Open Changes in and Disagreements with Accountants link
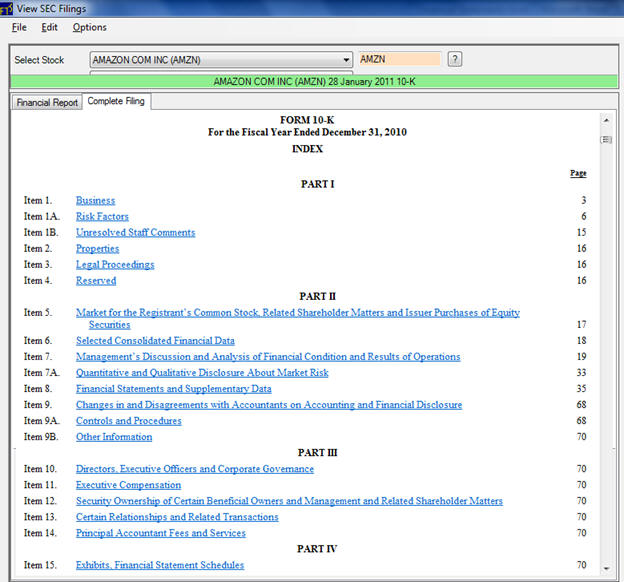This screenshot has height=582, width=624. click(269, 404)
